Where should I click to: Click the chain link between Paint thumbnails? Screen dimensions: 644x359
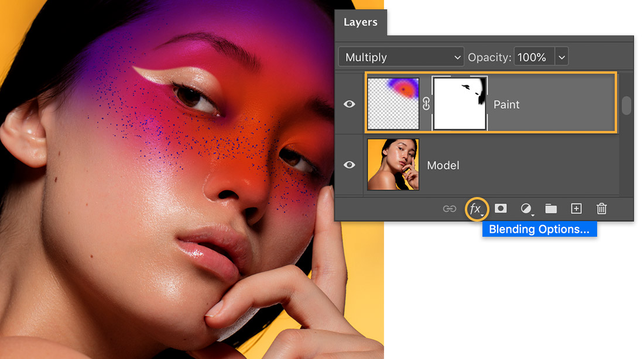tap(426, 104)
